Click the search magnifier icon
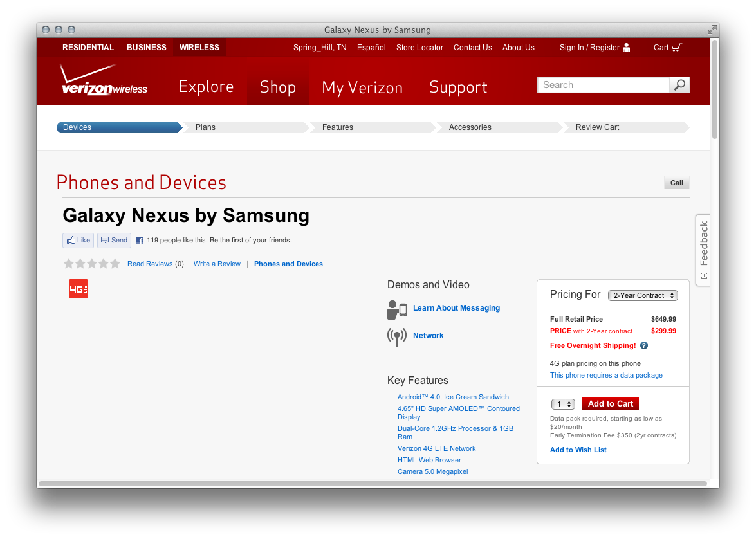The image size is (756, 539). pyautogui.click(x=679, y=85)
